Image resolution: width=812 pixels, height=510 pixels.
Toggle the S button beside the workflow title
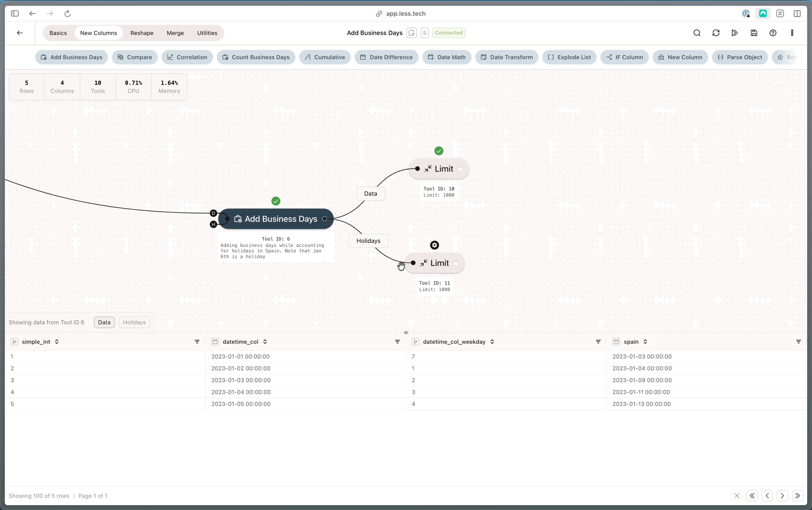click(425, 33)
